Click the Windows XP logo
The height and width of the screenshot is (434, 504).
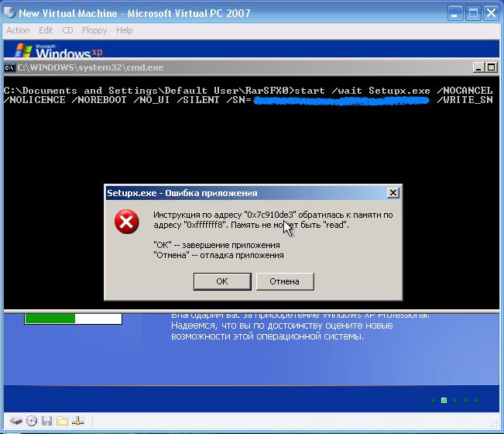(59, 51)
